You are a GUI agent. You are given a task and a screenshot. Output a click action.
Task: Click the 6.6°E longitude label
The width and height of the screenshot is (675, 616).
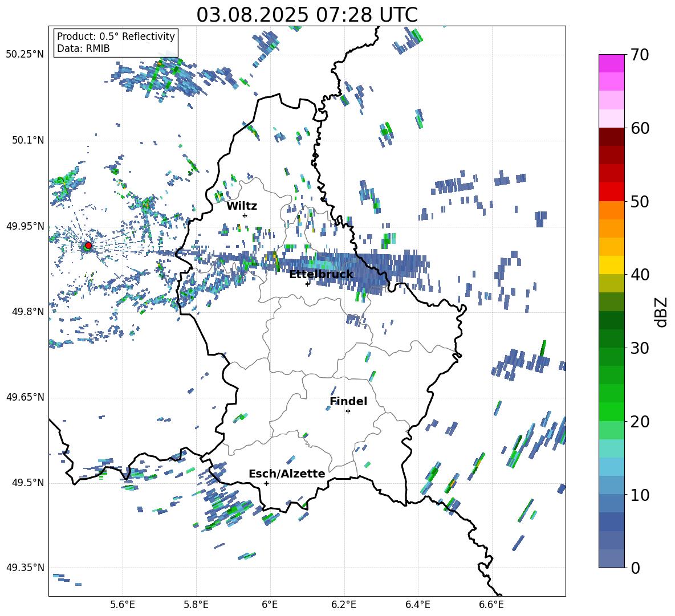(x=491, y=605)
